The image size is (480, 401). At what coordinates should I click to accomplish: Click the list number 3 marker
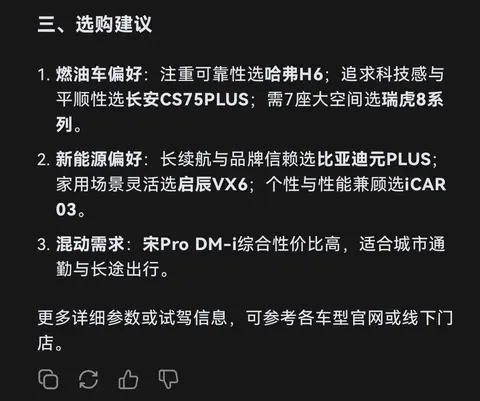click(x=44, y=244)
